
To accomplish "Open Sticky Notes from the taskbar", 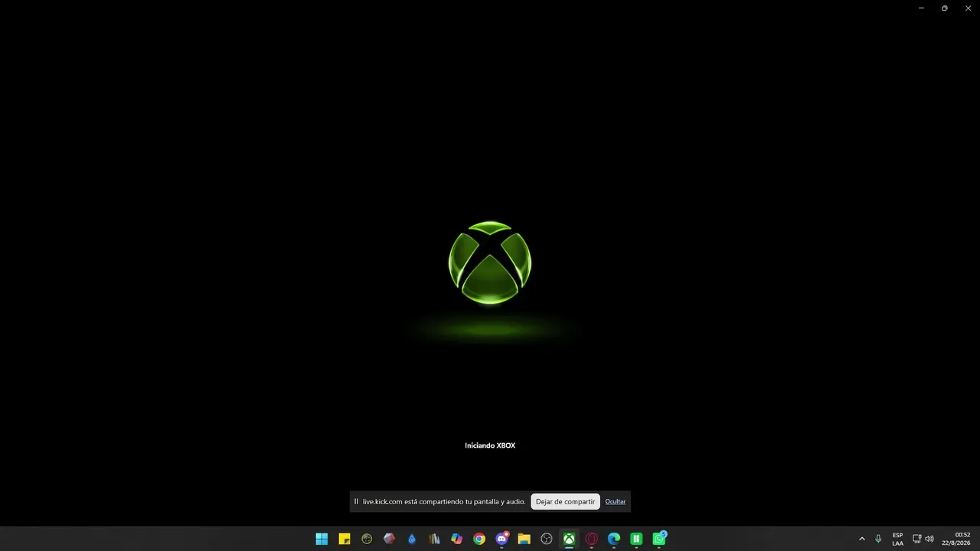I will click(x=345, y=539).
